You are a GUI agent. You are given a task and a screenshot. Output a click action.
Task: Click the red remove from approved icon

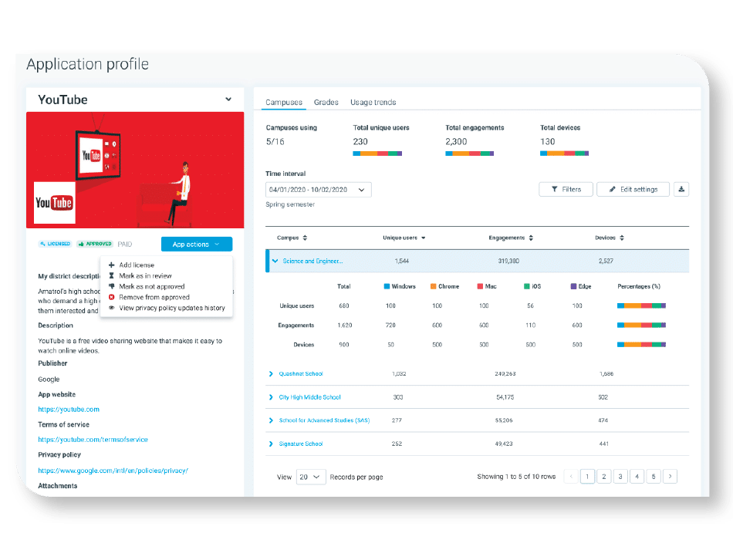click(x=111, y=297)
